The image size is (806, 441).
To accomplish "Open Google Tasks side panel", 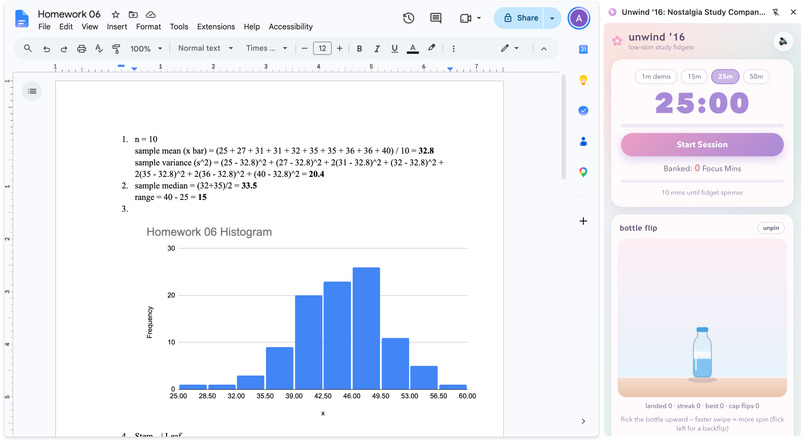I will coord(583,111).
